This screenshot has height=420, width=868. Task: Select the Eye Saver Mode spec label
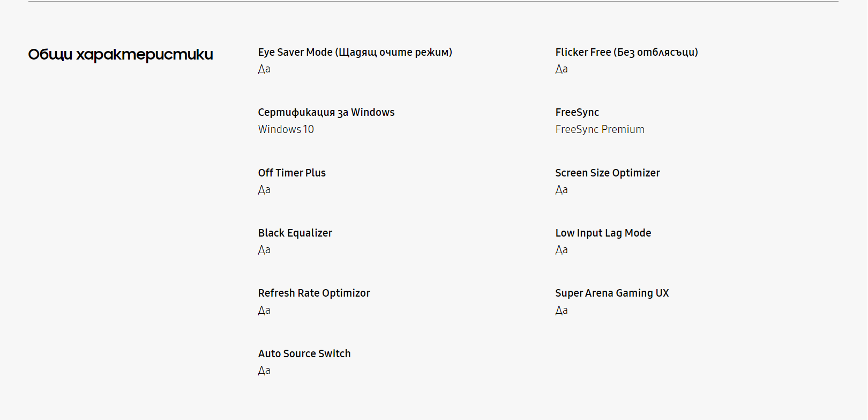coord(355,53)
